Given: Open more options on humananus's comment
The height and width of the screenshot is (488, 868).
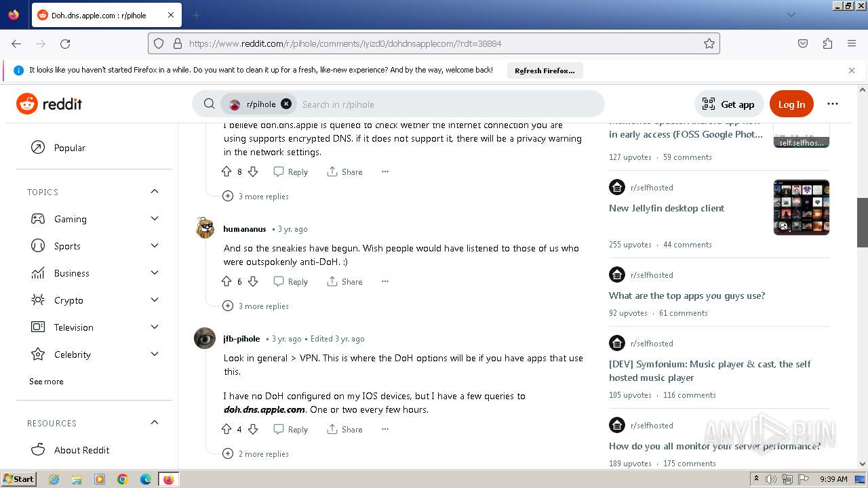Looking at the screenshot, I should [x=385, y=282].
